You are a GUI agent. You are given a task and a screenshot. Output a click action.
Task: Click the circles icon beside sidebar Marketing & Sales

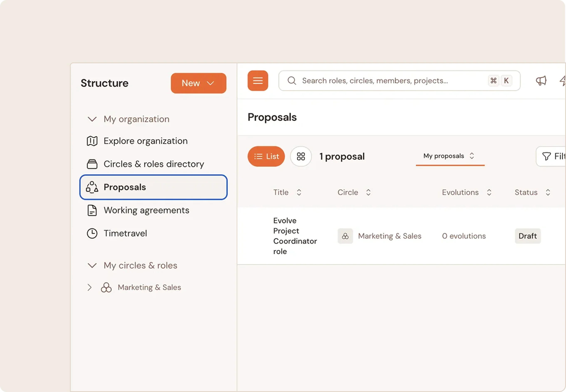pyautogui.click(x=106, y=287)
